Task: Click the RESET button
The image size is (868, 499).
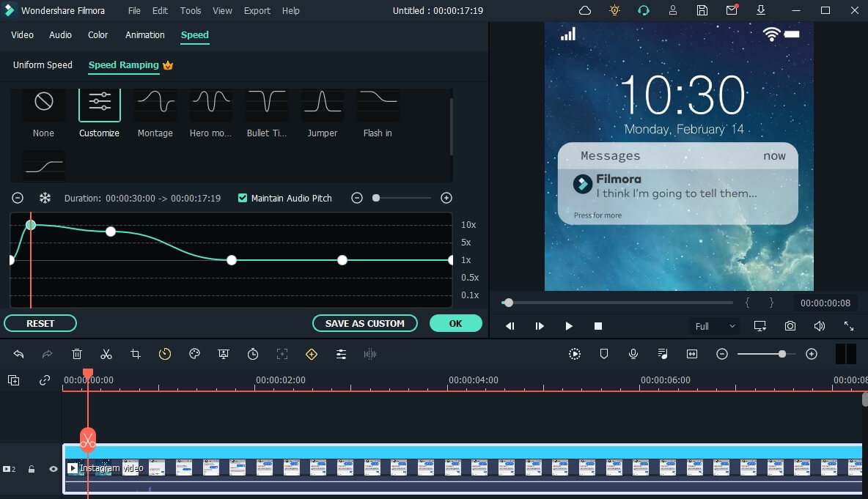Action: 40,324
